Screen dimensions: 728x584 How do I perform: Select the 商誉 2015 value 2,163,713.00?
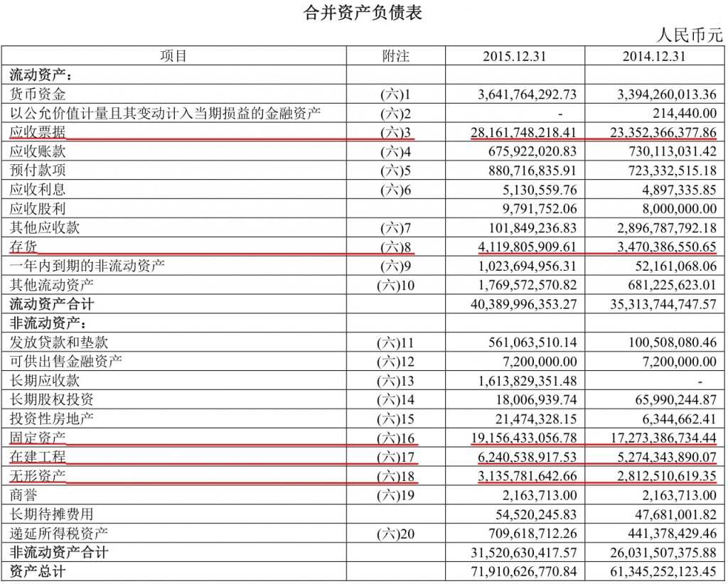click(x=540, y=495)
